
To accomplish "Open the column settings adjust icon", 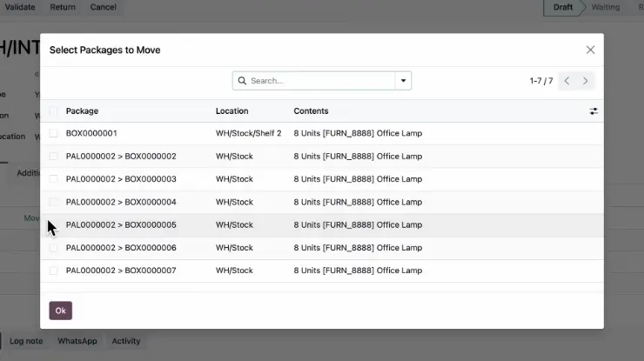I will click(594, 111).
